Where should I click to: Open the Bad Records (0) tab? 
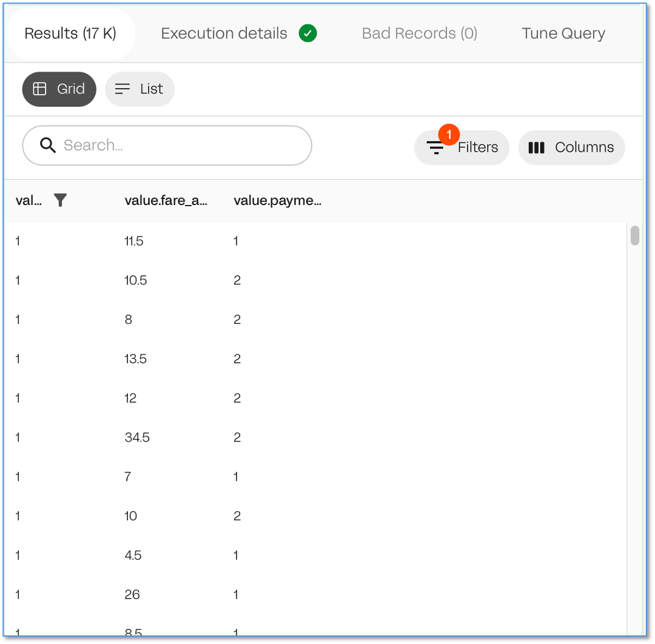419,33
